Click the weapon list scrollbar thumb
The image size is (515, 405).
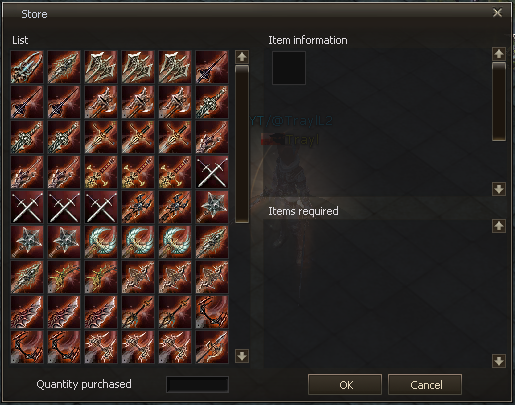click(x=242, y=144)
